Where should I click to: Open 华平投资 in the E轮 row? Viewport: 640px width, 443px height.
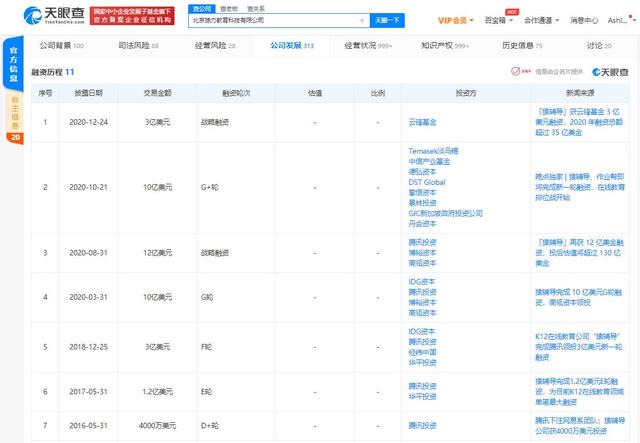(x=422, y=396)
